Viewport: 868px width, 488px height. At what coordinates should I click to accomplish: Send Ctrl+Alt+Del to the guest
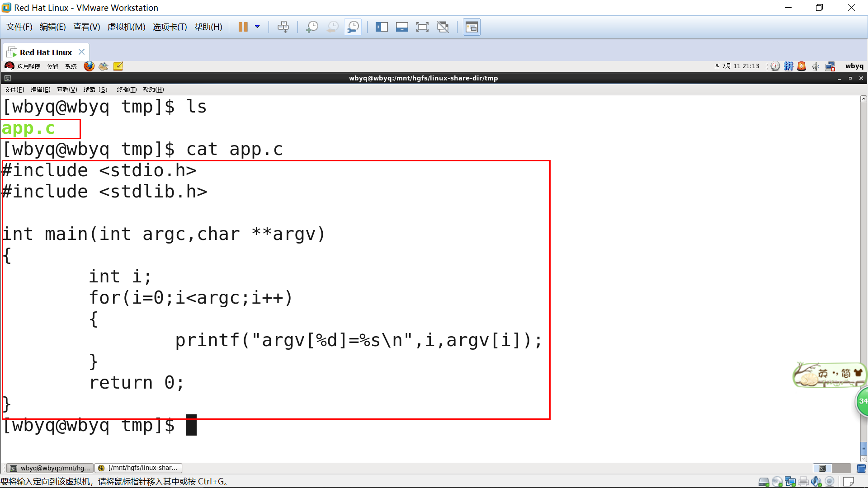pos(283,27)
